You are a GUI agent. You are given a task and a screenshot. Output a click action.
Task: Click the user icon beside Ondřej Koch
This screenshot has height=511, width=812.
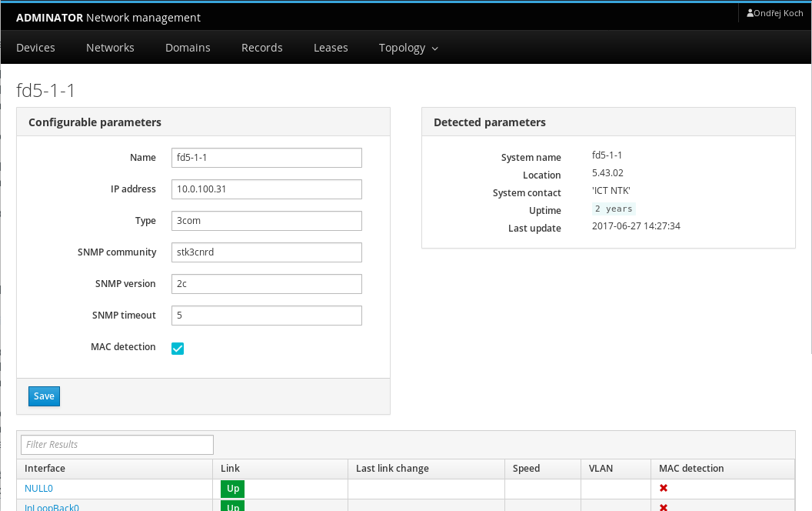750,13
